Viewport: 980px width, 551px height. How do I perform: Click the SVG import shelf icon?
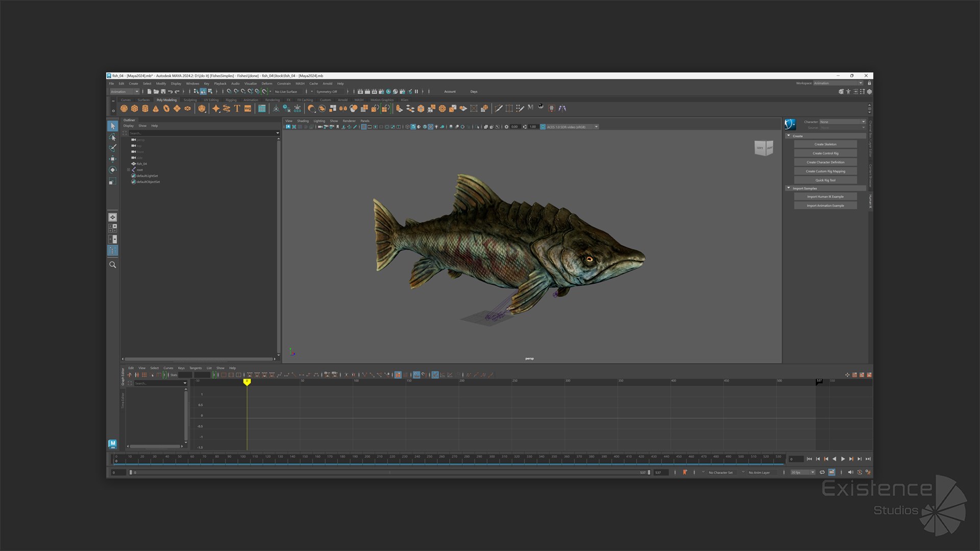[248, 109]
